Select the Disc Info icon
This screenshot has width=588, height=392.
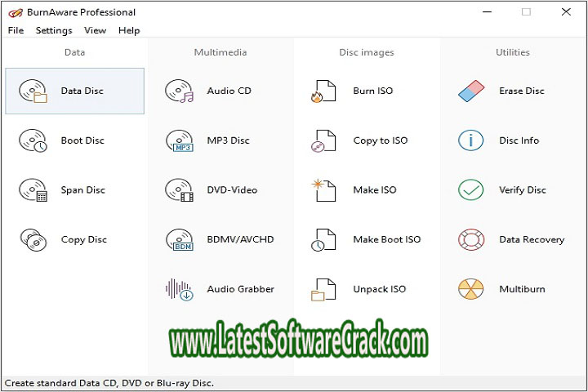point(471,140)
